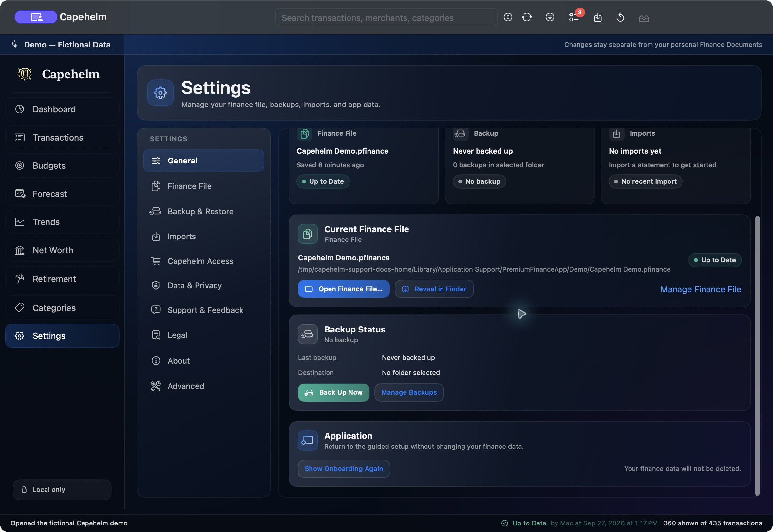
Task: Select the Finance File settings tab
Action: pyautogui.click(x=204, y=186)
